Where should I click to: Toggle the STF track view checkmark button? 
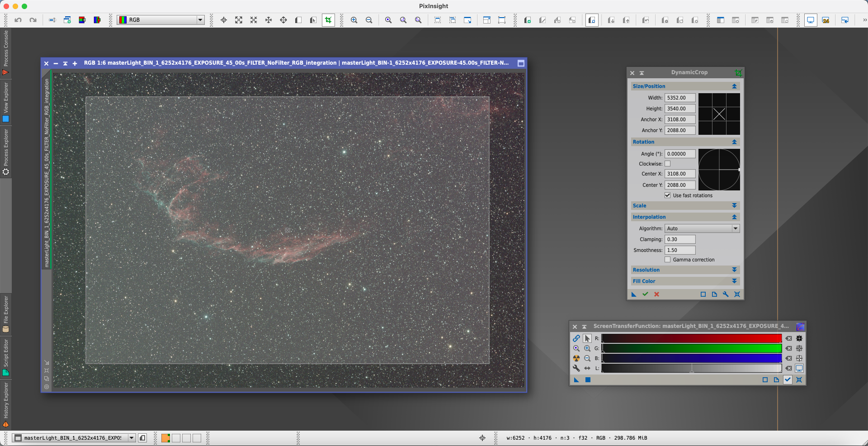click(788, 380)
